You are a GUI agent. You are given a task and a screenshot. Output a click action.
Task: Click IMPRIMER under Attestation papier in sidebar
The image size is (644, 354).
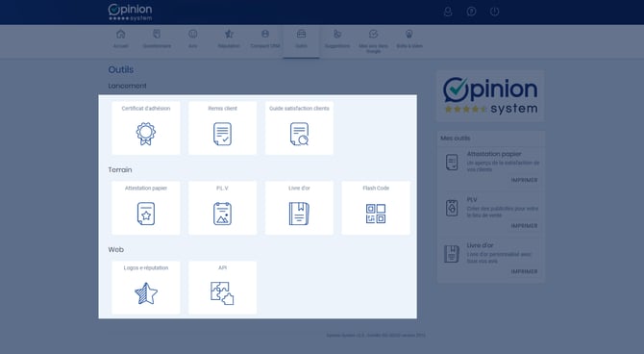(524, 180)
